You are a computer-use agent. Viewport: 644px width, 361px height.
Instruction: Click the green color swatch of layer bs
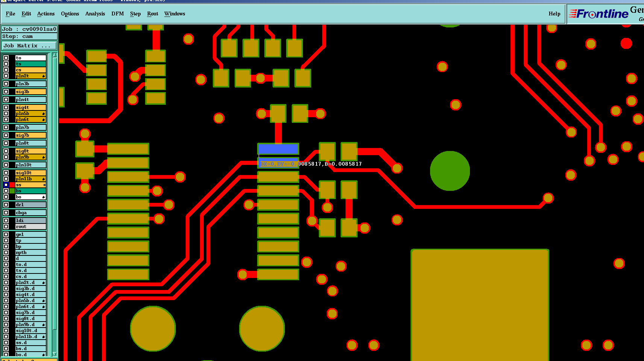tap(12, 191)
